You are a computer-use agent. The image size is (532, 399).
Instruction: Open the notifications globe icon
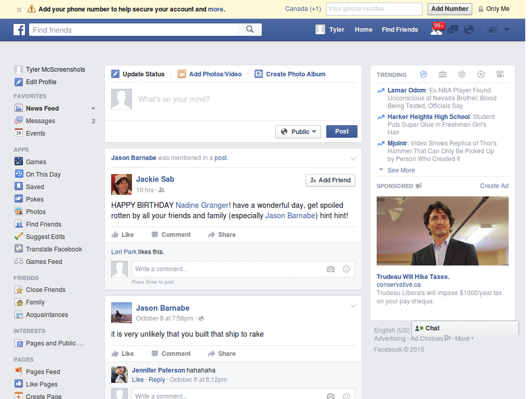(x=469, y=30)
